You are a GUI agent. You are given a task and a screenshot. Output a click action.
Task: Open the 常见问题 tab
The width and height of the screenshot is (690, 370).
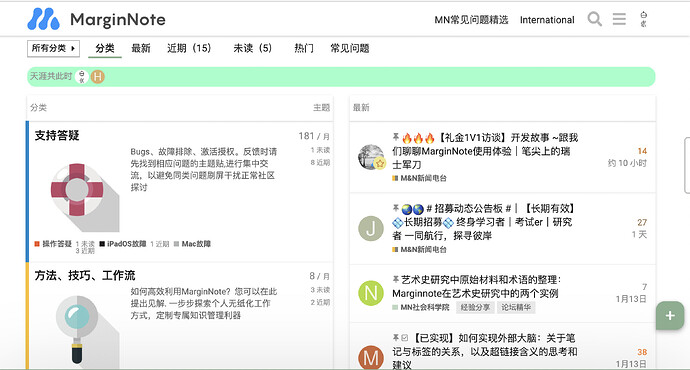(350, 48)
